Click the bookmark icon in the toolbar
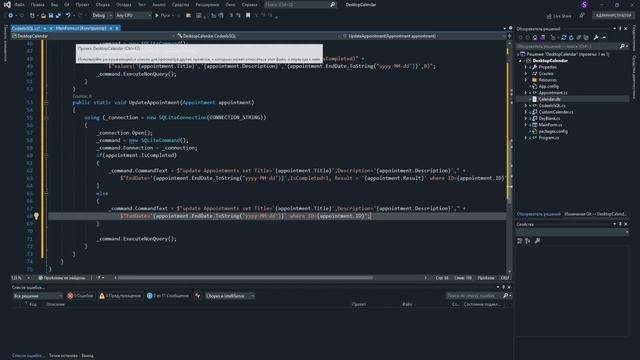640x360 pixels. [248, 16]
